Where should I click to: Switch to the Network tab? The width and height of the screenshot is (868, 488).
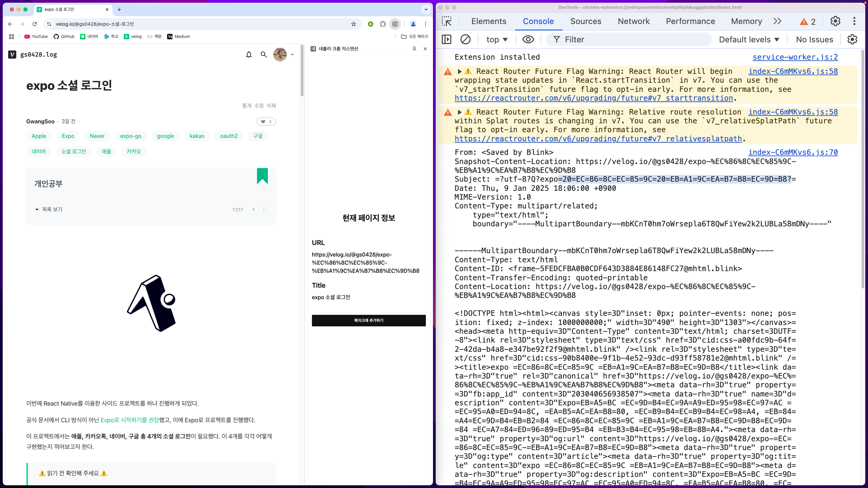(x=633, y=21)
